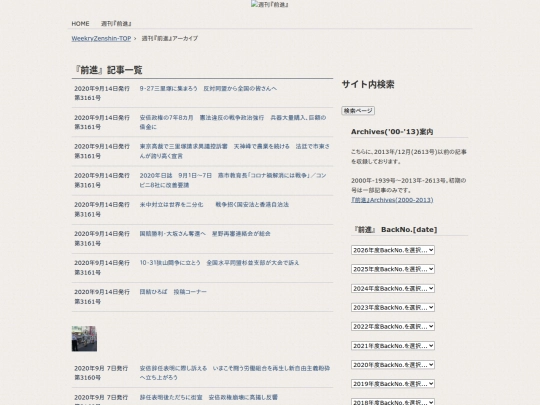Click the 2020年9月 7日発行 第3160号 date text
This screenshot has height=405, width=540.
coord(101,373)
